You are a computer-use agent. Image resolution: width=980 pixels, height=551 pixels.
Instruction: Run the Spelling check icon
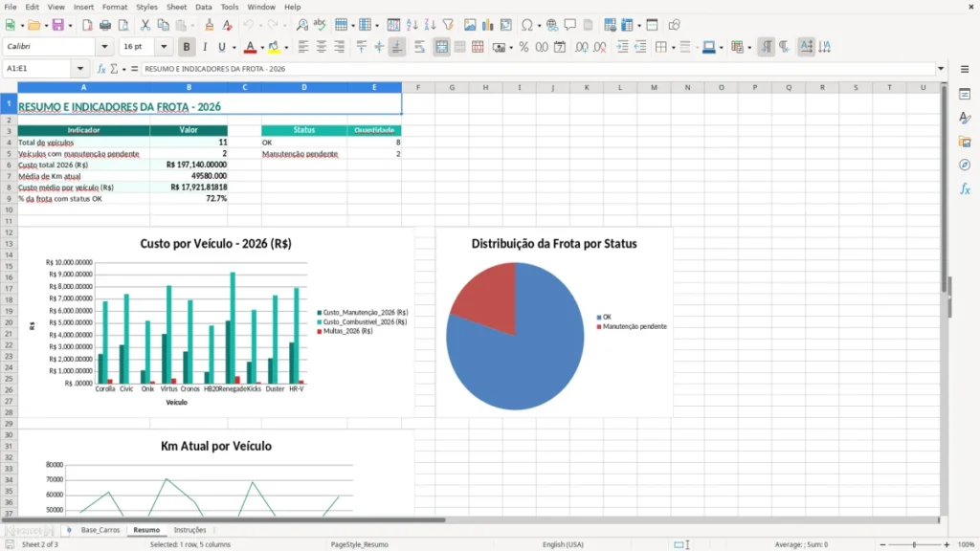pos(320,25)
